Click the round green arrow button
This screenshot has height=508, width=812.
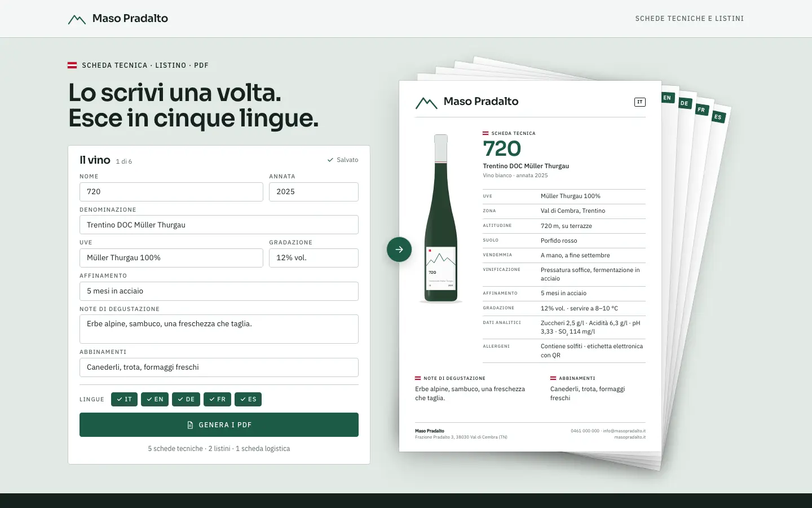point(399,249)
